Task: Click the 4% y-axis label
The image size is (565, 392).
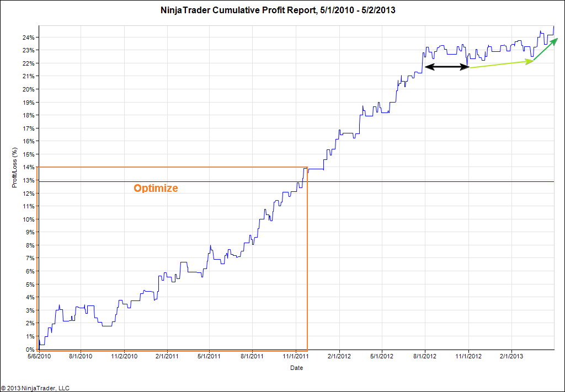Action: click(x=30, y=297)
